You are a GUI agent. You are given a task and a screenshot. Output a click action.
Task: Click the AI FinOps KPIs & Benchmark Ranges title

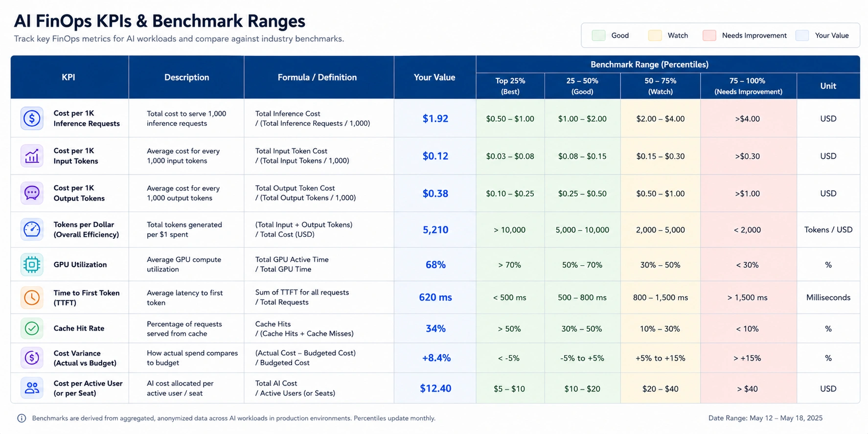click(x=160, y=21)
